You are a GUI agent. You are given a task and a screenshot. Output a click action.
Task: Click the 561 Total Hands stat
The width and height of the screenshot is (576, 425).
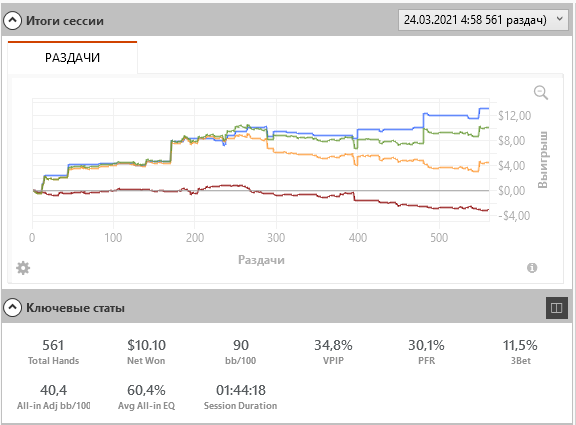click(x=53, y=352)
